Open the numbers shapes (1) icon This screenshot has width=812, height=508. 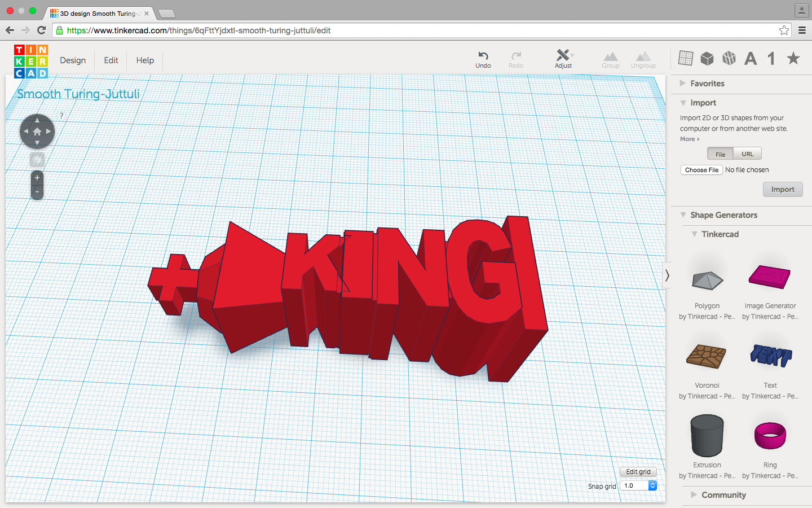click(x=771, y=58)
